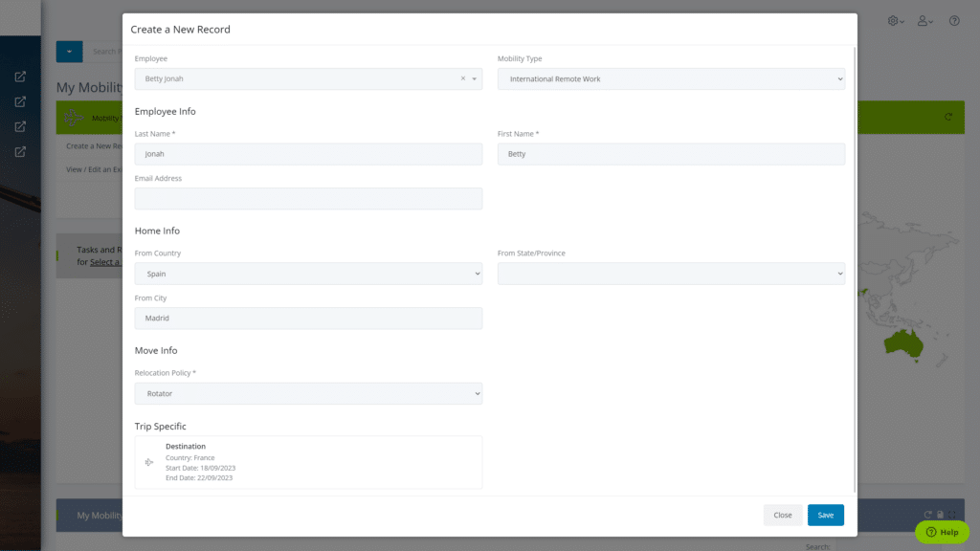The width and height of the screenshot is (980, 551).
Task: Open the From Country dropdown
Action: (307, 273)
